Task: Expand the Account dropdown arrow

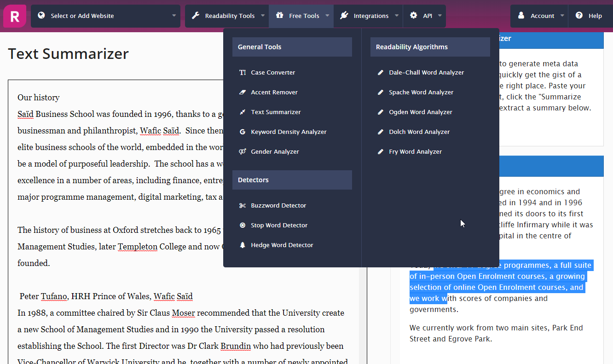Action: 562,16
